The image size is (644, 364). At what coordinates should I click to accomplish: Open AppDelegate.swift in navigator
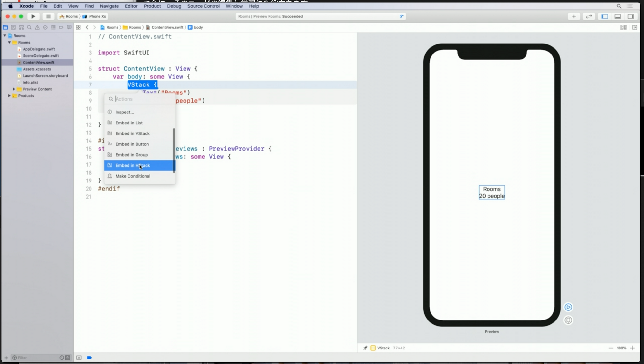(39, 49)
